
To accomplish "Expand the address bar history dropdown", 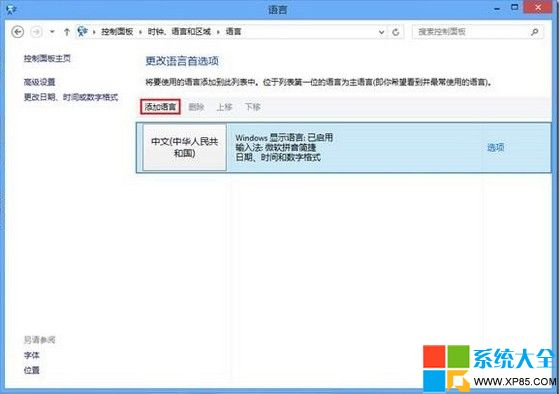I will (x=381, y=32).
